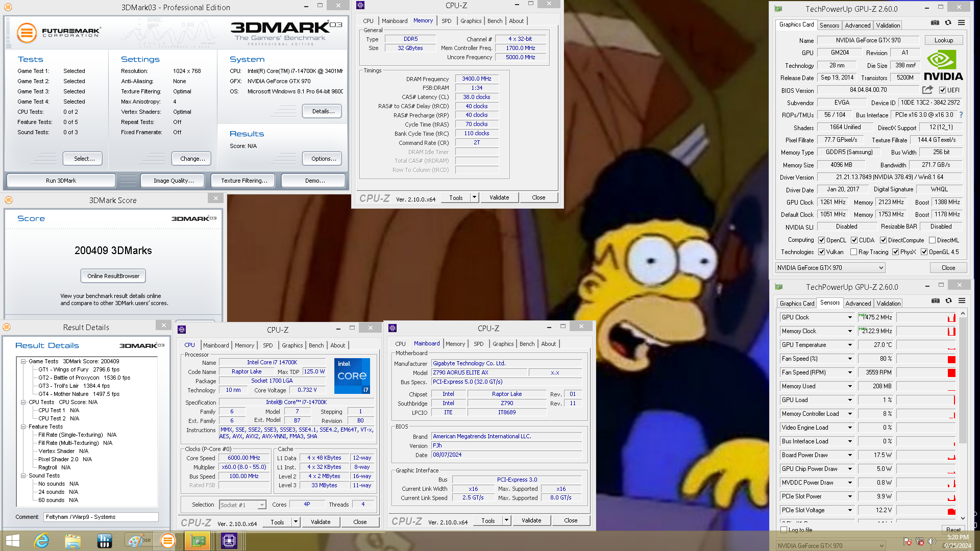Viewport: 980px width, 551px height.
Task: Open Socket #1 selection dropdown in CPU-Z
Action: click(x=243, y=505)
